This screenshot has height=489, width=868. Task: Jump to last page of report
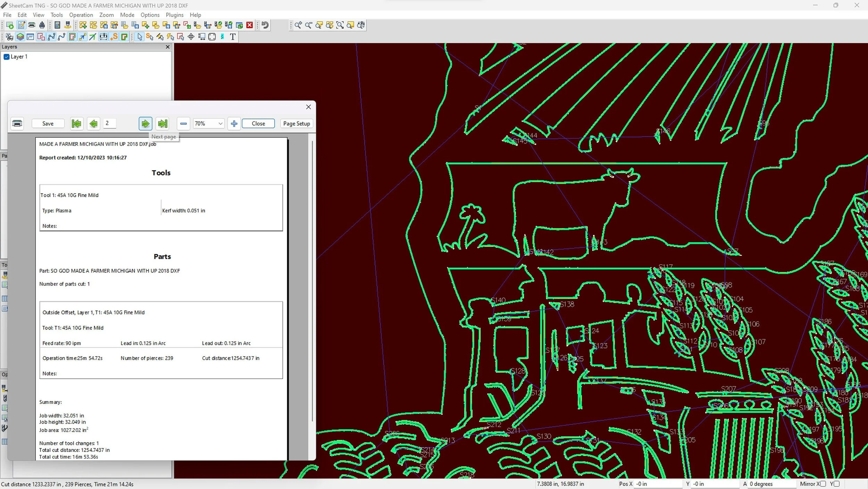(x=162, y=123)
